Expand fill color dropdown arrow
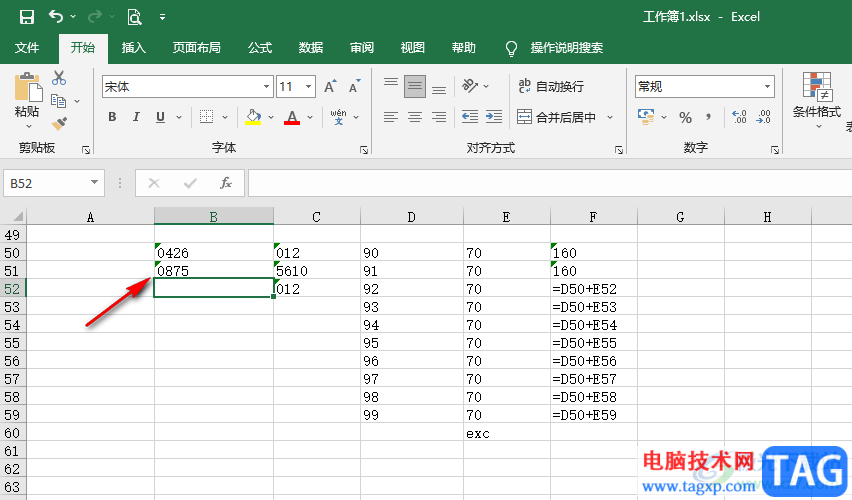This screenshot has width=852, height=500. tap(271, 117)
